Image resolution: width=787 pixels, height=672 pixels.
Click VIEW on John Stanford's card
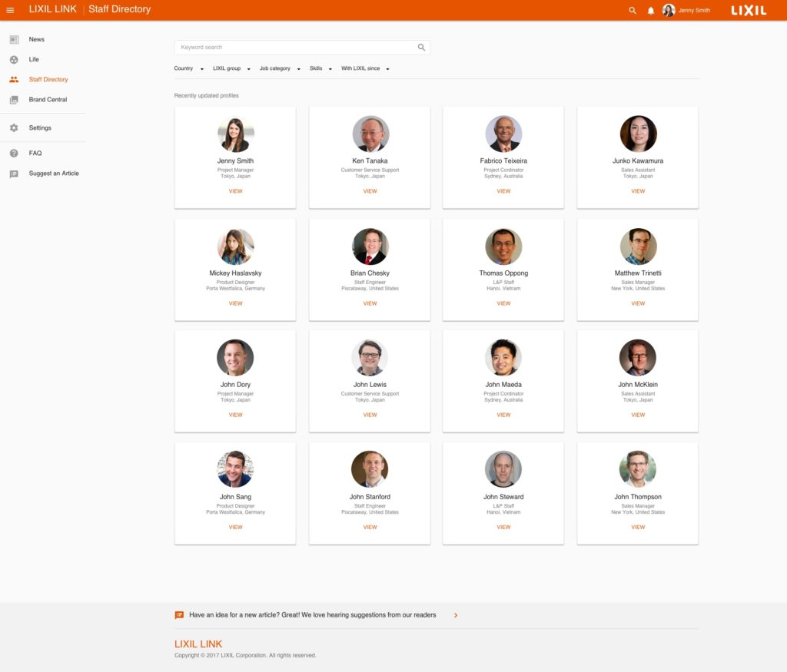pyautogui.click(x=370, y=527)
